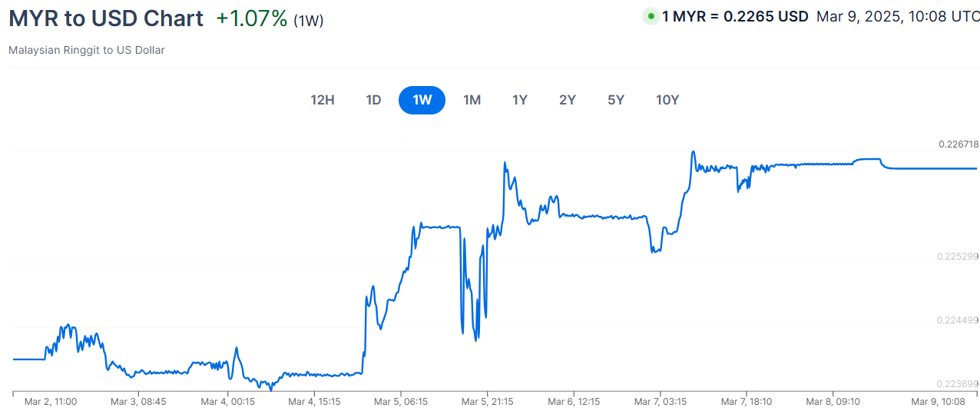Screen dimensions: 980x411
Task: Click the Mar 7, 03:15 axis label
Action: coord(661,401)
